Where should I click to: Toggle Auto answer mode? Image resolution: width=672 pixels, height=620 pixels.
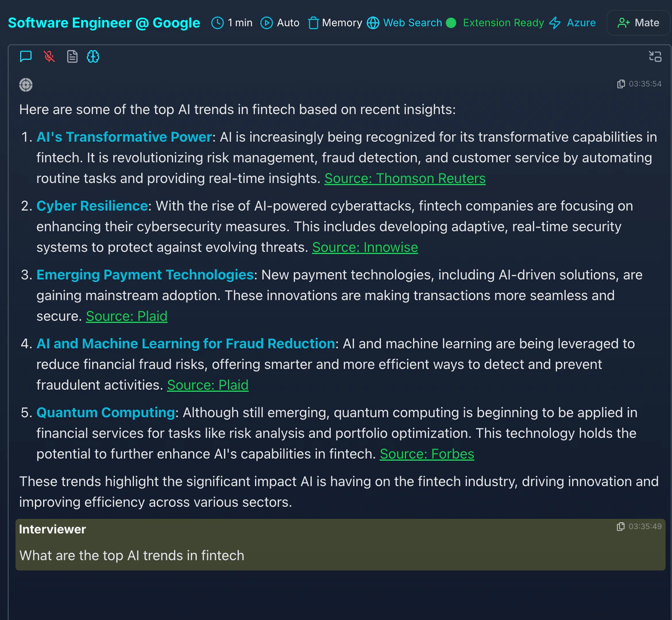coord(280,22)
